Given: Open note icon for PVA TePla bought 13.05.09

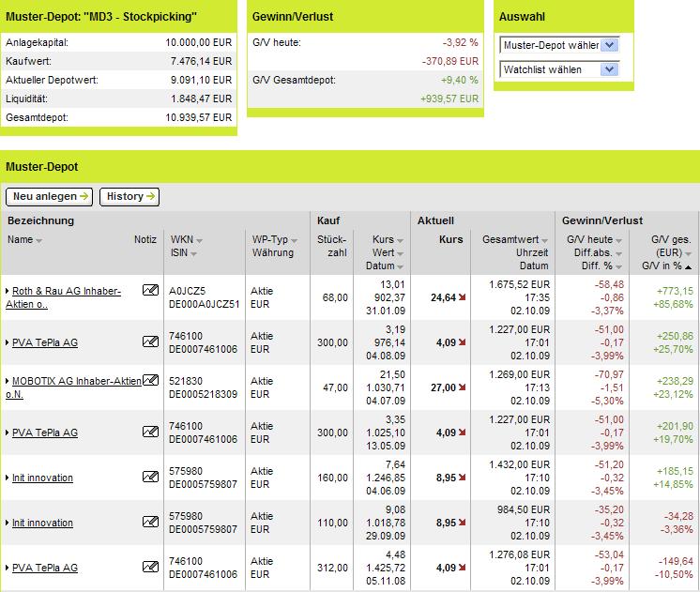Looking at the screenshot, I should 150,432.
